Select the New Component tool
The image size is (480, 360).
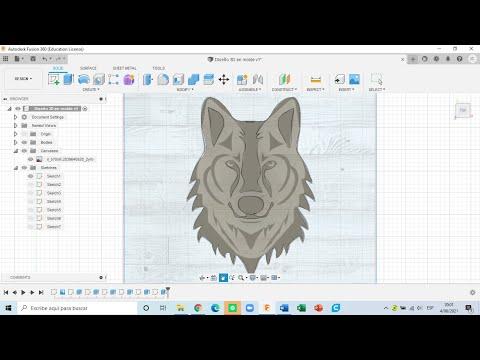pyautogui.click(x=242, y=79)
